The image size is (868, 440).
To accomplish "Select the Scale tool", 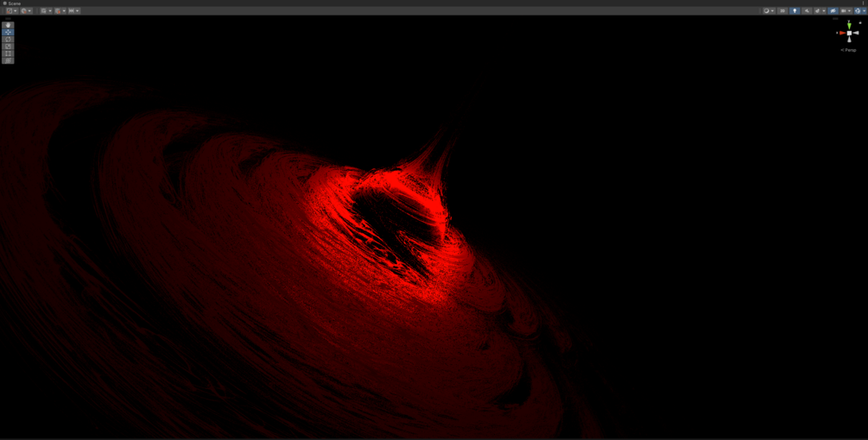I will click(8, 47).
